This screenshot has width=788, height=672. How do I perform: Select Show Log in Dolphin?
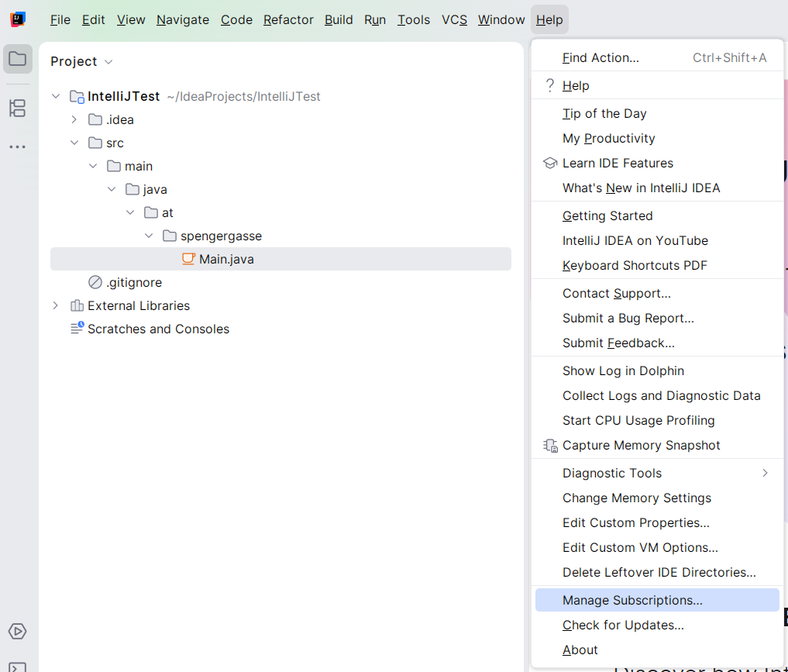click(657, 371)
